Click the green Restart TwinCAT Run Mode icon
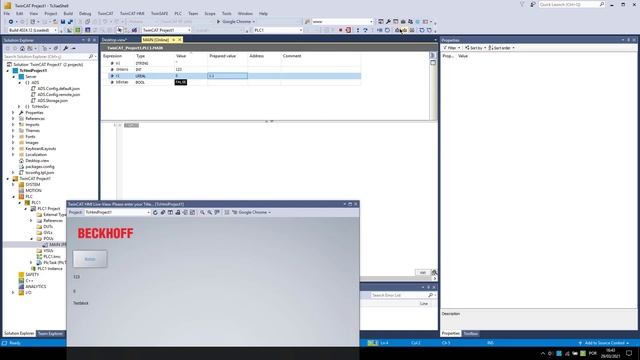640x360 pixels. click(78, 30)
